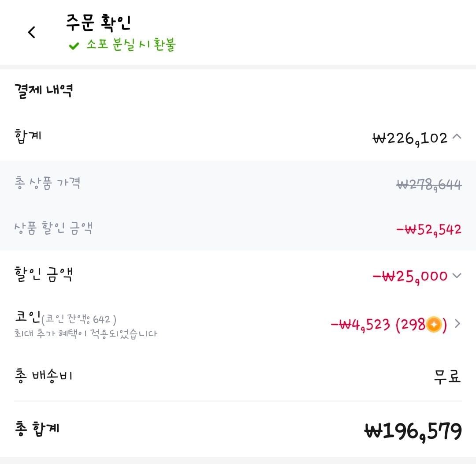Click the -₩25,000 discount amount
Screen dimensions: 476x464
pyautogui.click(x=410, y=277)
